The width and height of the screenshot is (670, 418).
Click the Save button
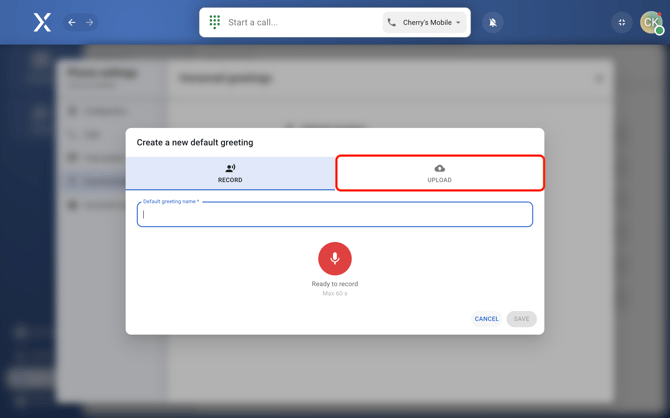[521, 319]
